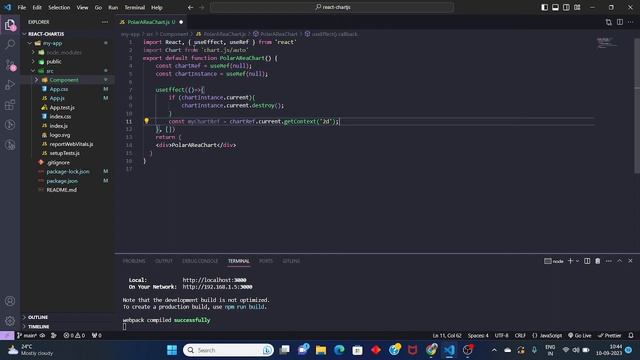
Task: Open the Help menu
Action: point(157,7)
